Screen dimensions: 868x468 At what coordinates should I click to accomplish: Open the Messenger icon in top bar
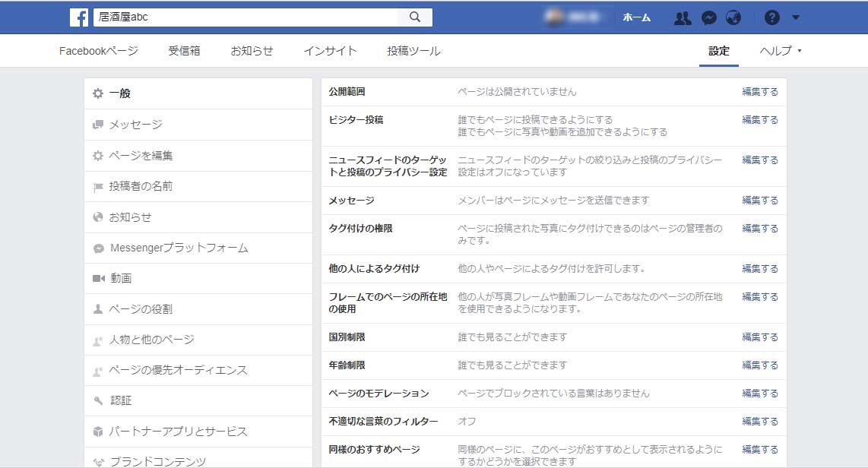pos(708,17)
